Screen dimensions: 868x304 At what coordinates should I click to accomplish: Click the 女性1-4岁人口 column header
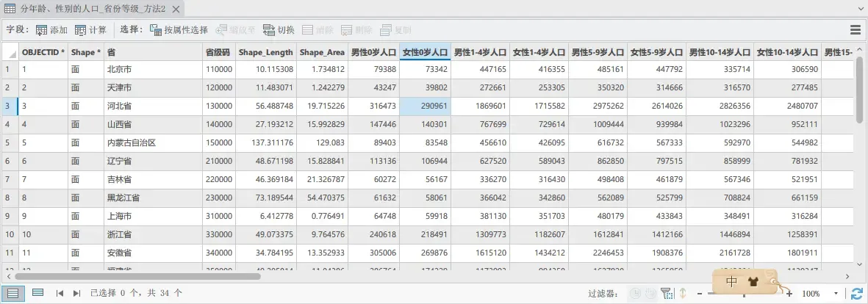[539, 53]
